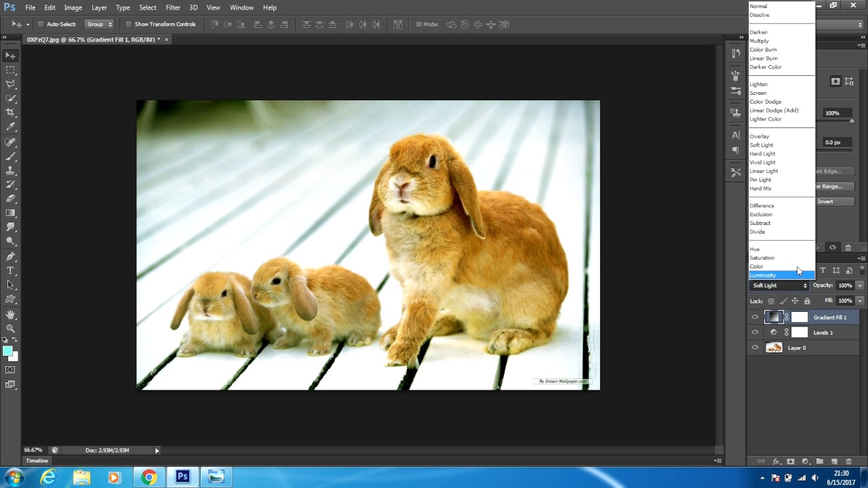Select the Zoom tool in the toolbox
Screen dimensions: 868x488
[10, 329]
